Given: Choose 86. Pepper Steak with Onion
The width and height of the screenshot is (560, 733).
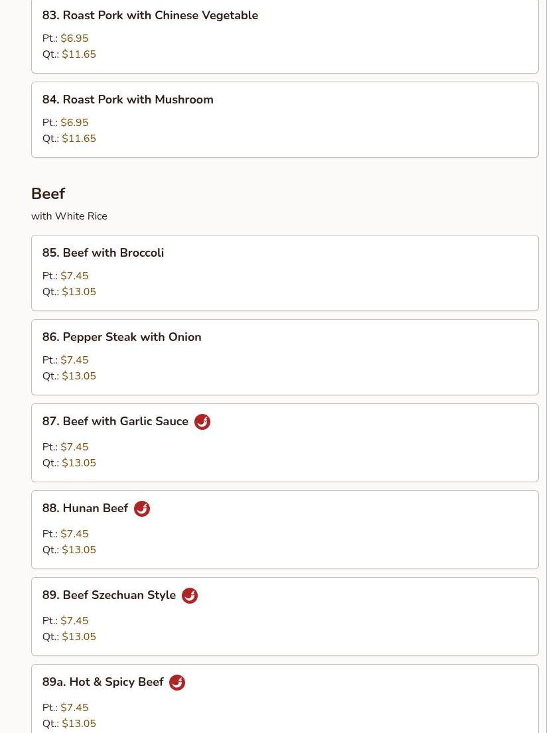Looking at the screenshot, I should [121, 337].
